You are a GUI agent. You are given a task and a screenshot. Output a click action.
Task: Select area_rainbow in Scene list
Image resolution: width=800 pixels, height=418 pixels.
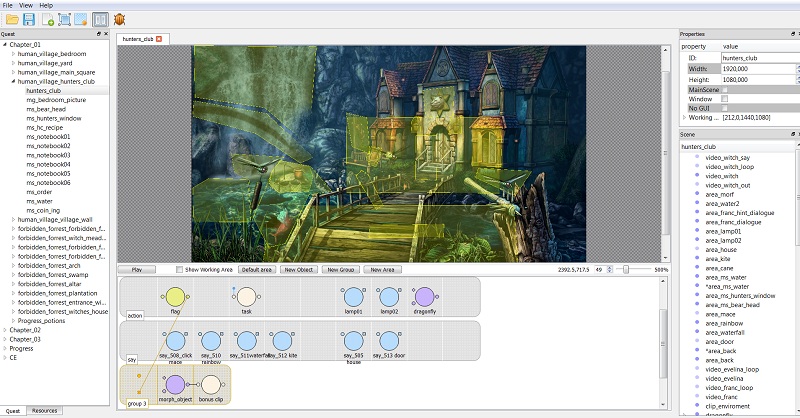click(x=724, y=323)
